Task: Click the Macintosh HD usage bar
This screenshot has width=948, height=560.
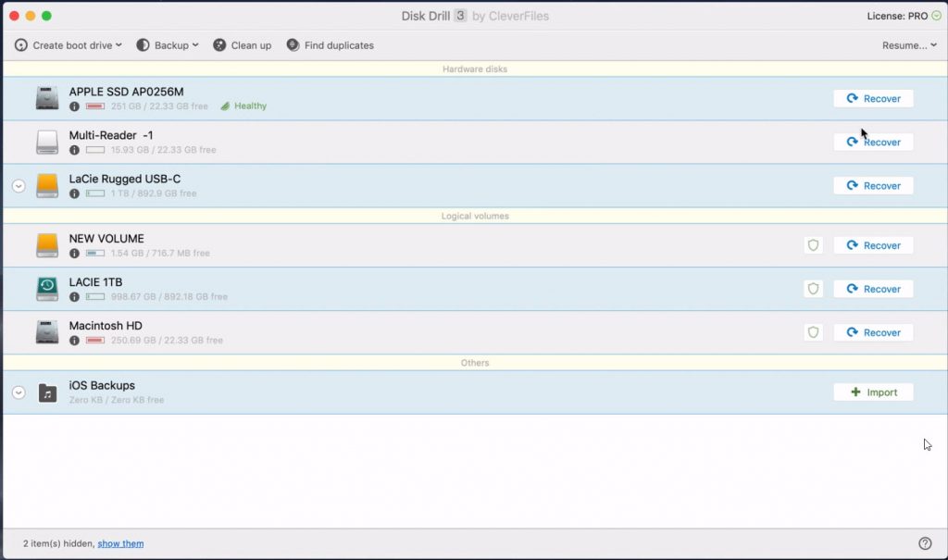Action: (95, 341)
